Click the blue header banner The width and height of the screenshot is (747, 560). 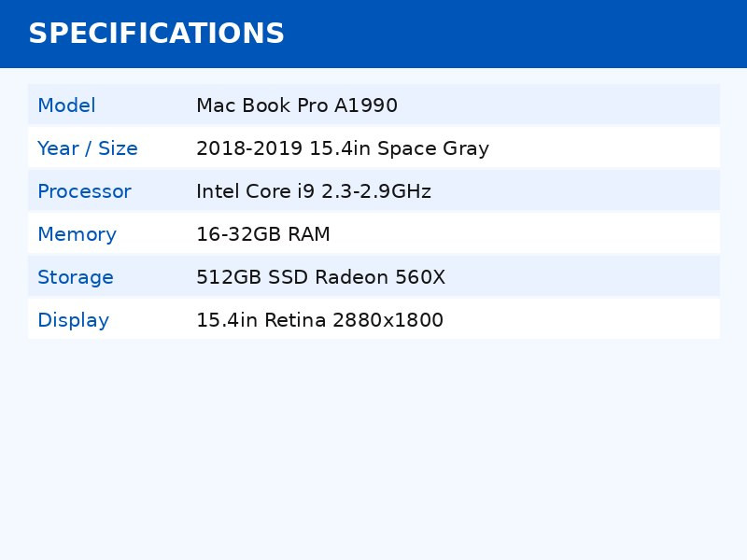pos(373,34)
